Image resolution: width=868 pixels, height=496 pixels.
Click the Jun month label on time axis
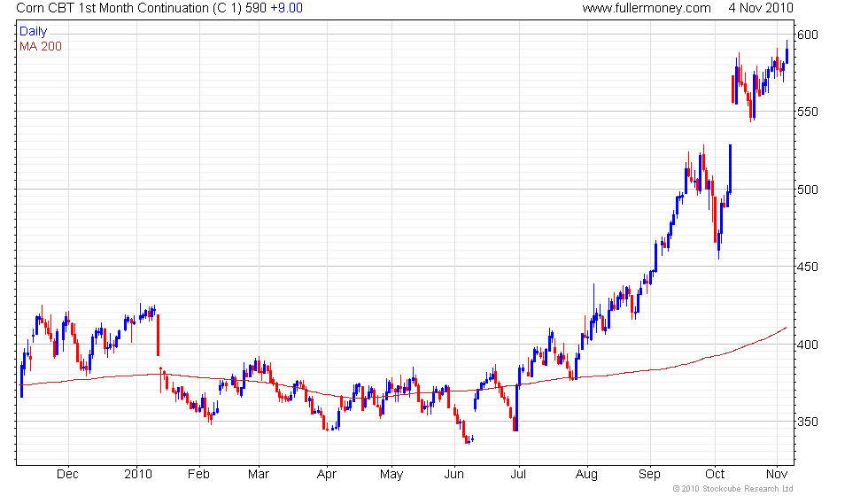click(453, 475)
